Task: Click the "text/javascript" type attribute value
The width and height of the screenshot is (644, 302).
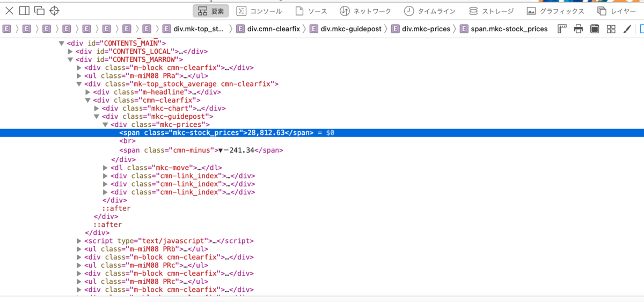Action: [x=175, y=241]
